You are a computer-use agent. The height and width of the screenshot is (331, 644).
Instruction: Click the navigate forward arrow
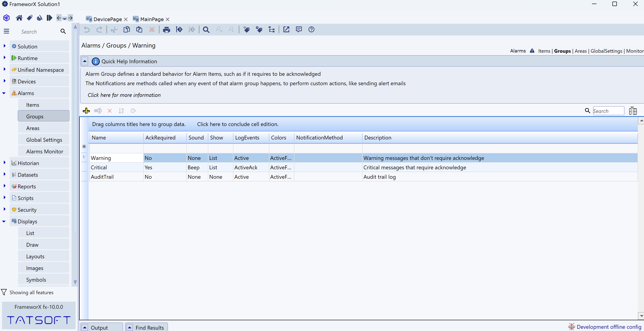pyautogui.click(x=70, y=18)
